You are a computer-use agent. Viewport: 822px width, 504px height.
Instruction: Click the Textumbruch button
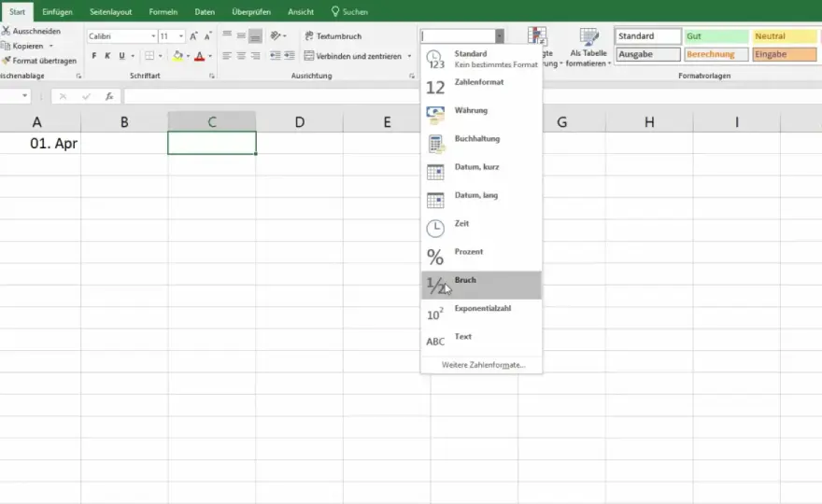tap(333, 36)
